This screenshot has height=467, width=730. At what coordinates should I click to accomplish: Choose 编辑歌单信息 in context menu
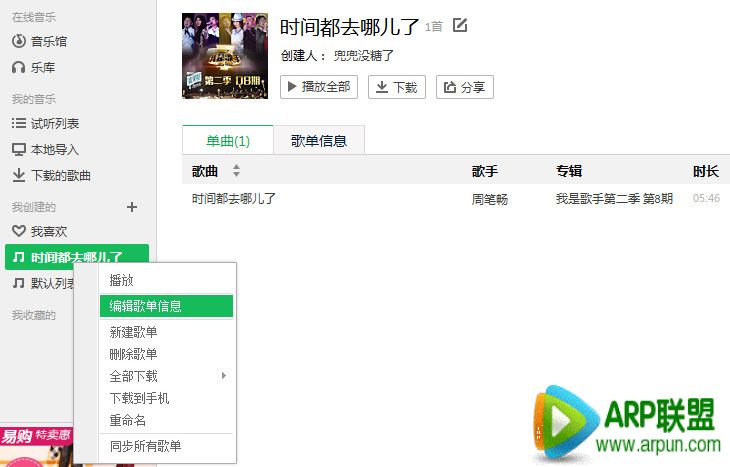coord(166,306)
